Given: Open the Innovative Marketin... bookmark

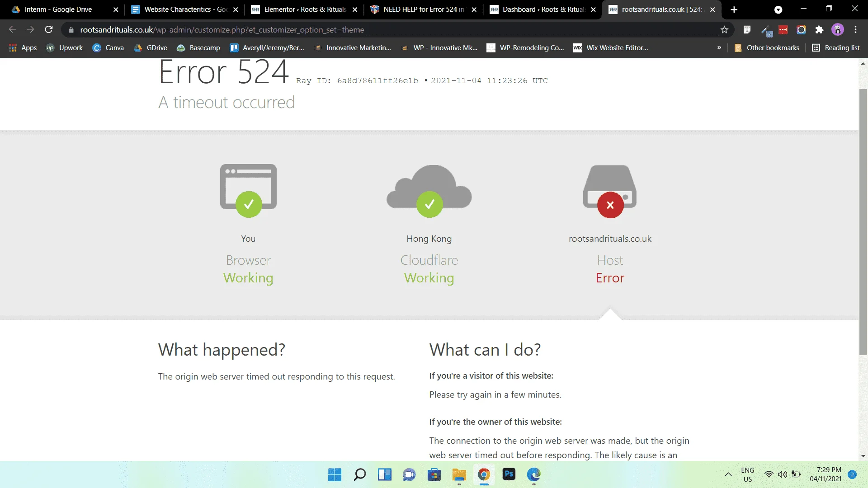Looking at the screenshot, I should 352,47.
